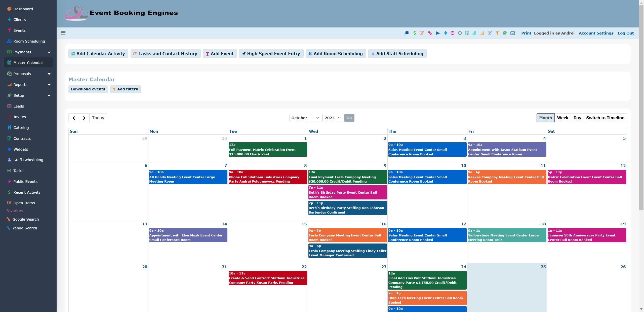Click the Log Out link
Screen dimensions: 644x312
tap(626, 33)
